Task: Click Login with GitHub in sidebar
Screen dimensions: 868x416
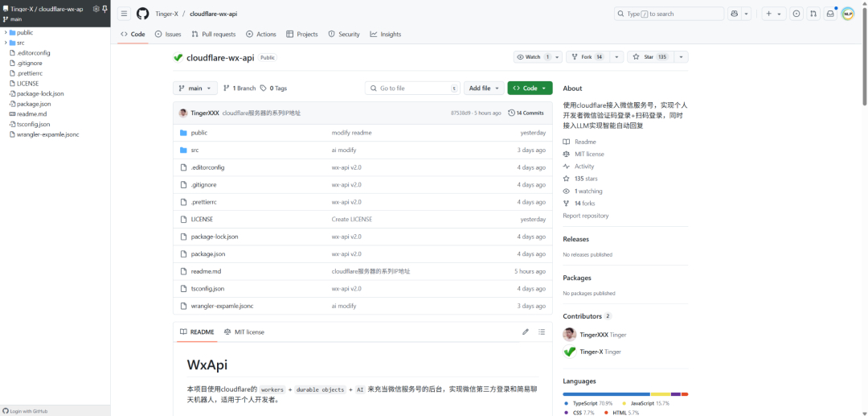Action: (25, 411)
